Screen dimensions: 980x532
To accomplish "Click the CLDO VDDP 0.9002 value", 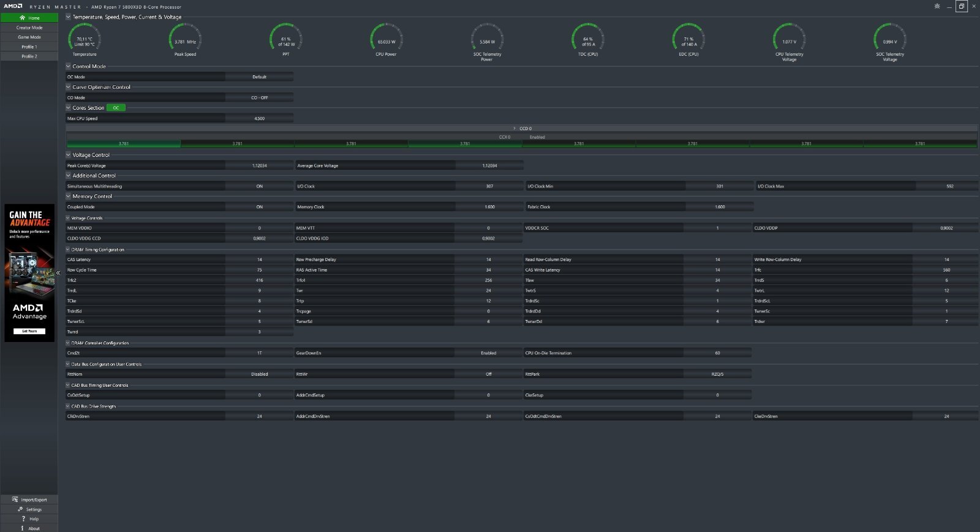I will click(946, 228).
